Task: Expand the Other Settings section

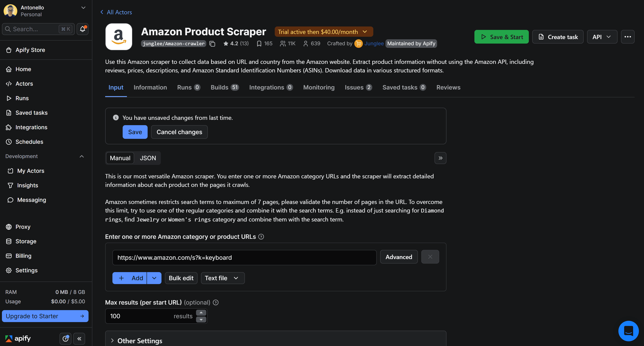Action: [x=140, y=340]
